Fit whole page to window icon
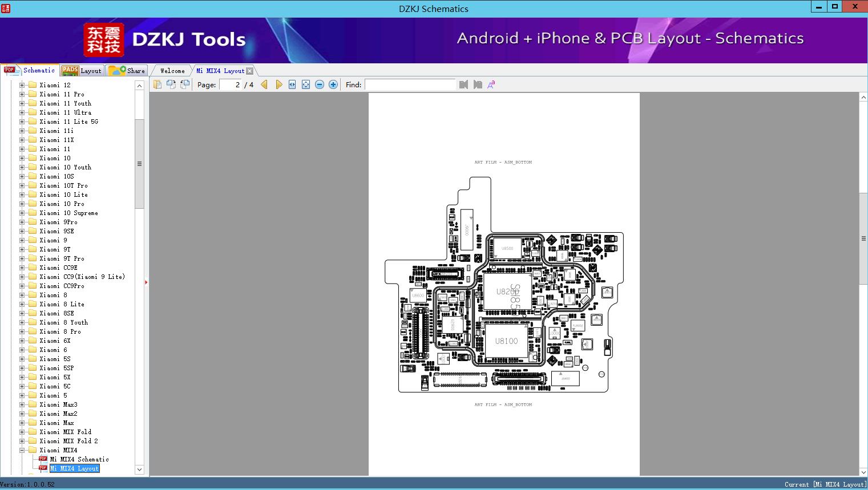 click(306, 84)
